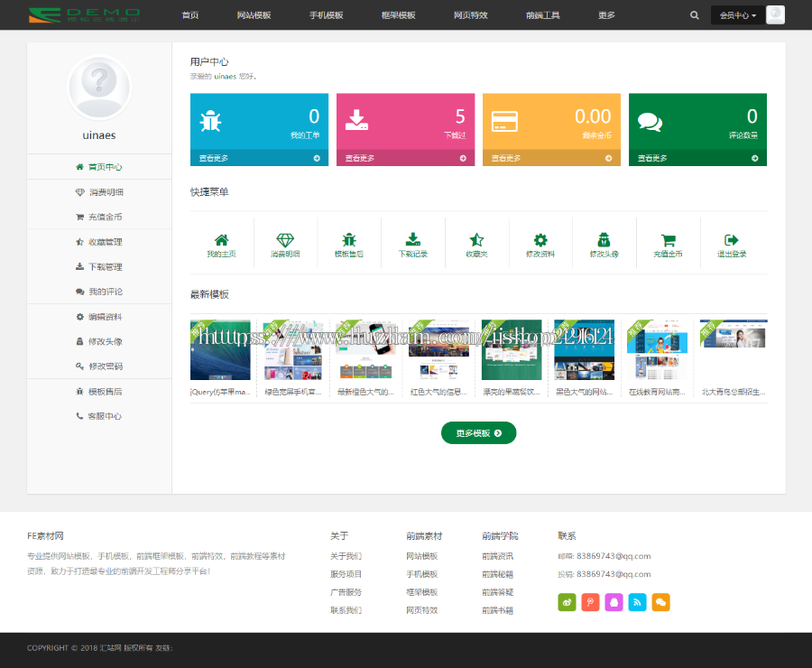Screen dimensions: 812x668
Task: Click the 下载记录 download icon shortcut
Action: pos(413,240)
